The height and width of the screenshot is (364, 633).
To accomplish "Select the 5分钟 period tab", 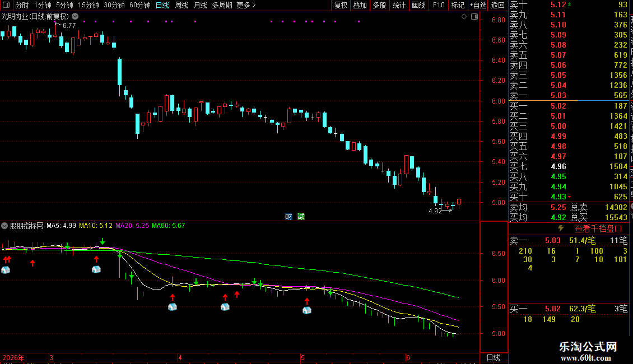I will (x=64, y=5).
